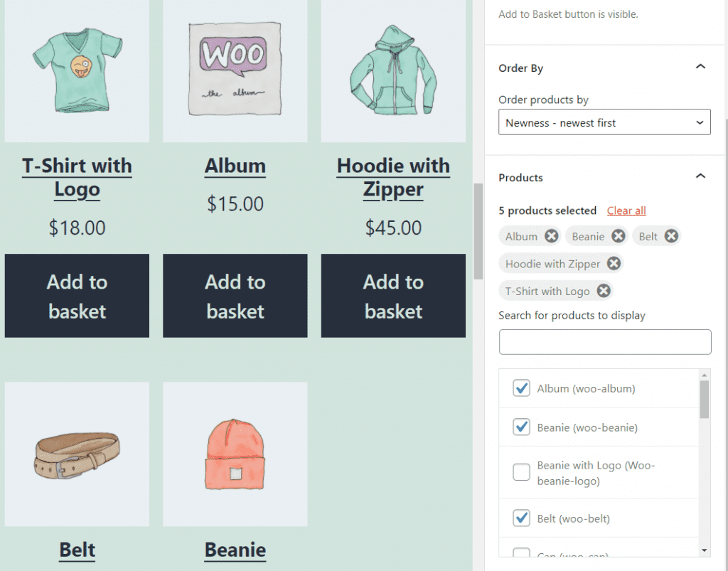
Task: Click Add to basket under Hoodie with Zipper
Action: [x=393, y=296]
